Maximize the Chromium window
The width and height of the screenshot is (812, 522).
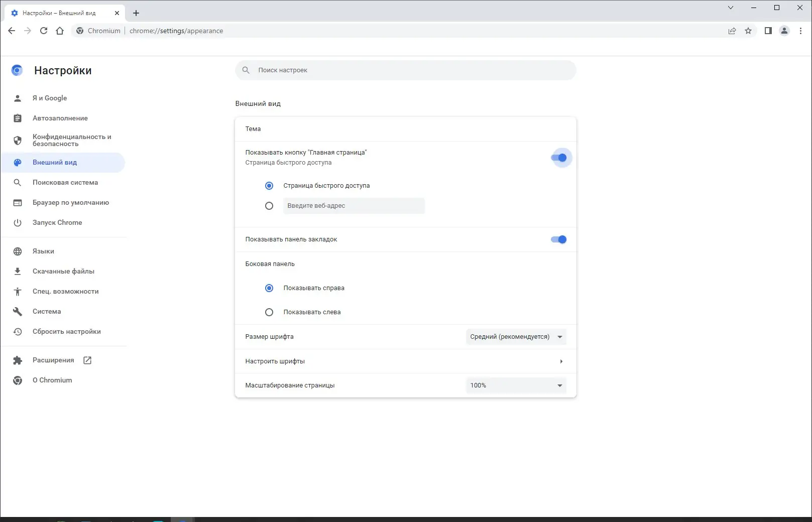tap(777, 8)
